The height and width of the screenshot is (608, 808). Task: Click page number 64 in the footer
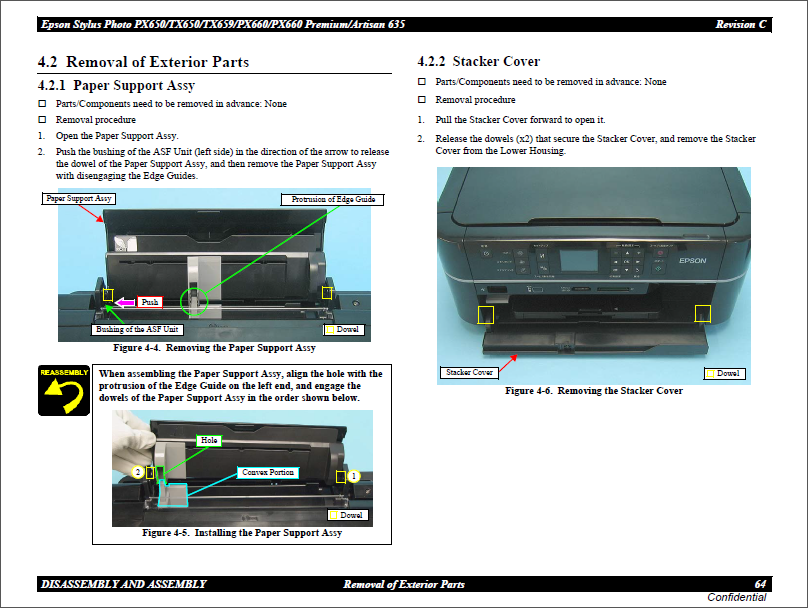point(760,584)
